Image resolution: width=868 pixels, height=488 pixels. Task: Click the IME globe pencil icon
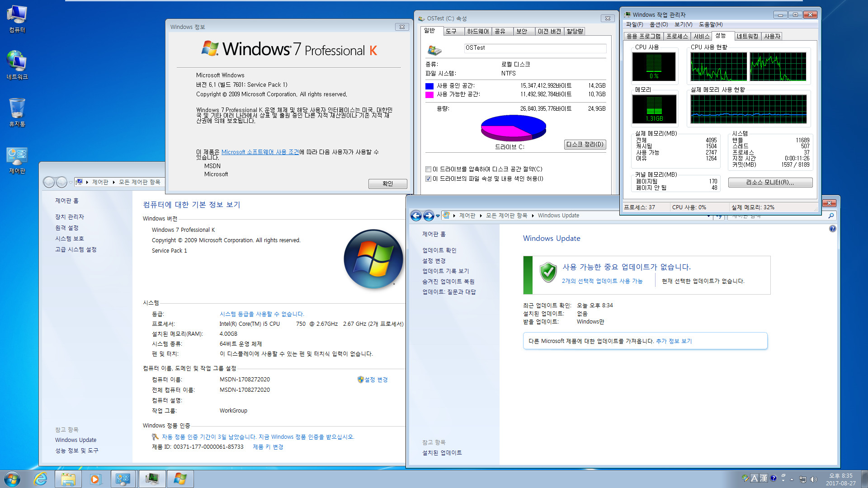point(745,479)
